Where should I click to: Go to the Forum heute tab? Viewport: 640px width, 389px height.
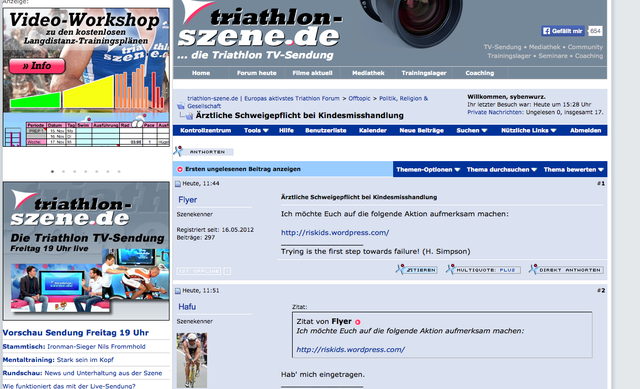(x=256, y=73)
